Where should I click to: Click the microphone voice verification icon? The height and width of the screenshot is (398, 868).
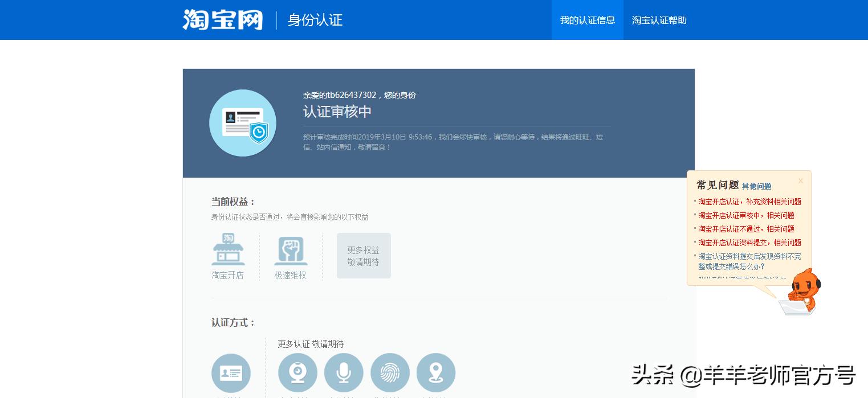tap(344, 373)
